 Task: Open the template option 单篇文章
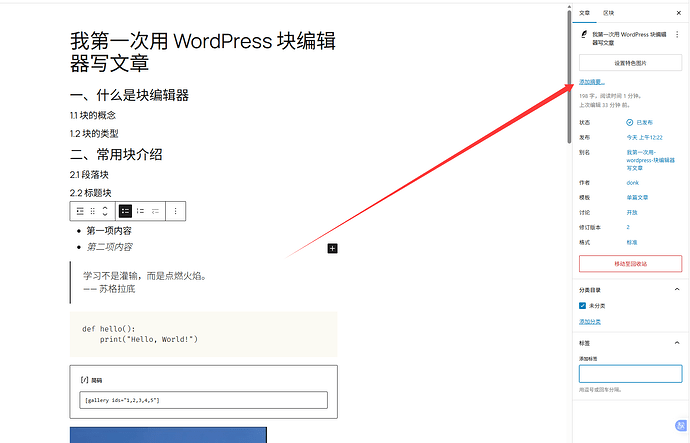637,198
